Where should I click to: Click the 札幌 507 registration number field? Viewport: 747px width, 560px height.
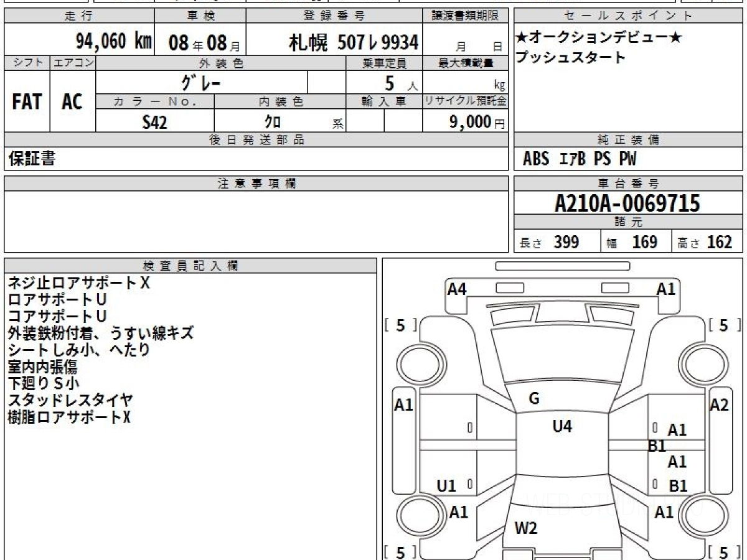(353, 42)
